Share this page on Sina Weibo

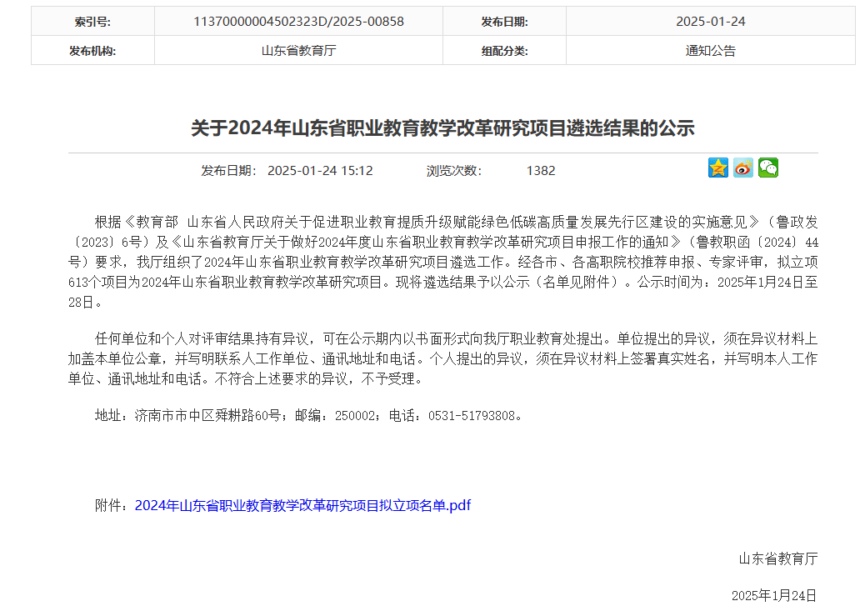[x=743, y=168]
